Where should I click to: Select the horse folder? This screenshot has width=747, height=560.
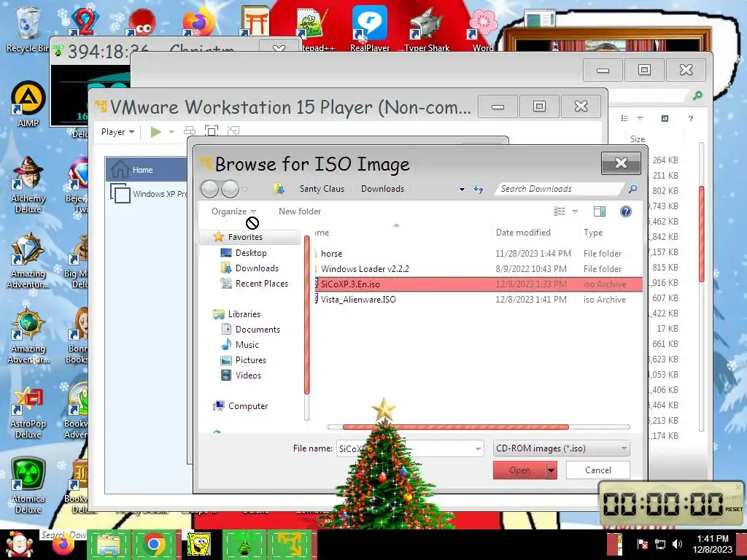(478, 253)
